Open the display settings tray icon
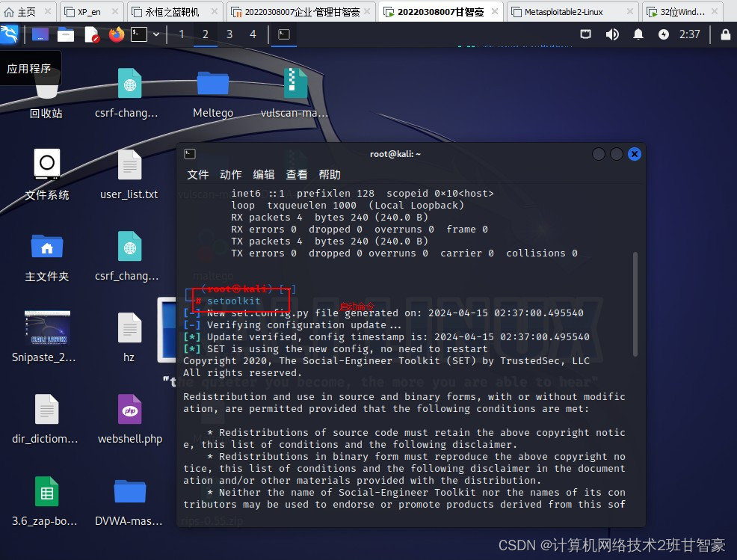Viewport: 737px width, 560px height. [x=586, y=34]
